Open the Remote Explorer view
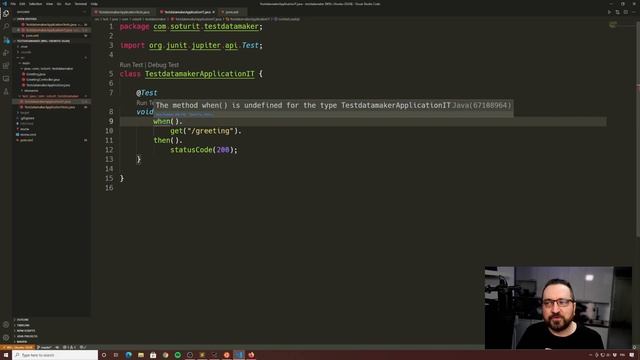The height and width of the screenshot is (360, 640). click(6, 78)
